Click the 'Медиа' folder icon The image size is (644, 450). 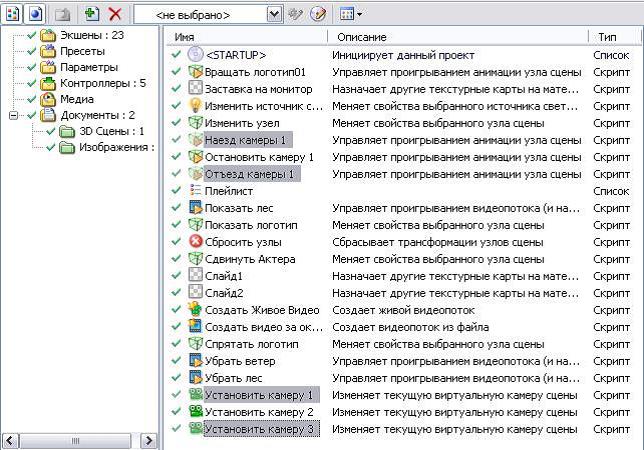(x=48, y=99)
